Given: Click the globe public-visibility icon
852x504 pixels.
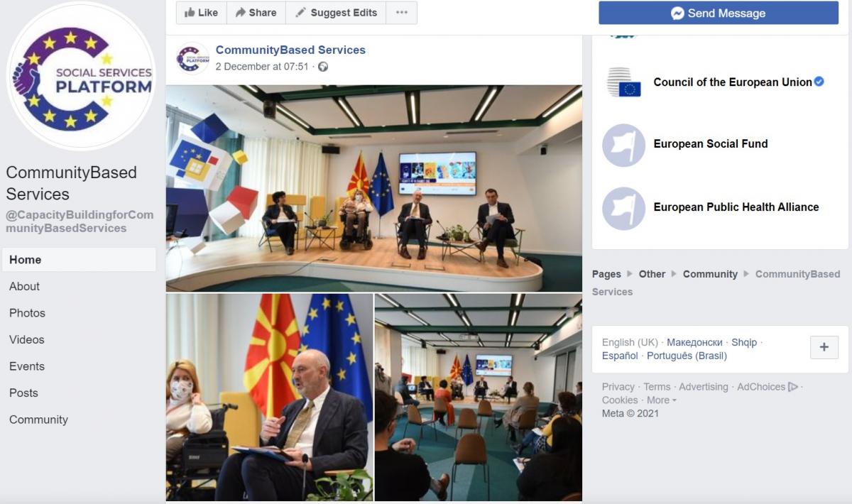Looking at the screenshot, I should (x=323, y=67).
